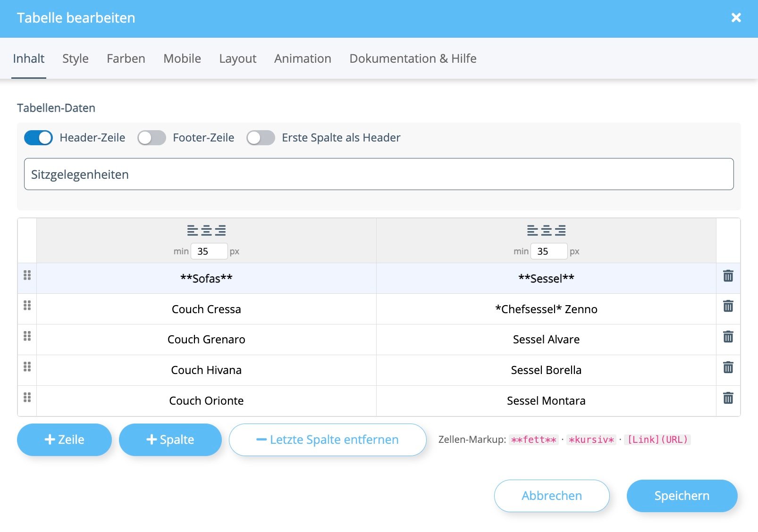Enable the Footer-Zeile switch
758x532 pixels.
pos(152,138)
